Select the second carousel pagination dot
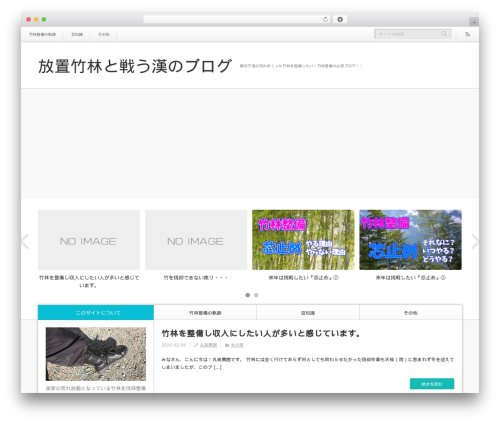The height and width of the screenshot is (423, 500). point(256,295)
